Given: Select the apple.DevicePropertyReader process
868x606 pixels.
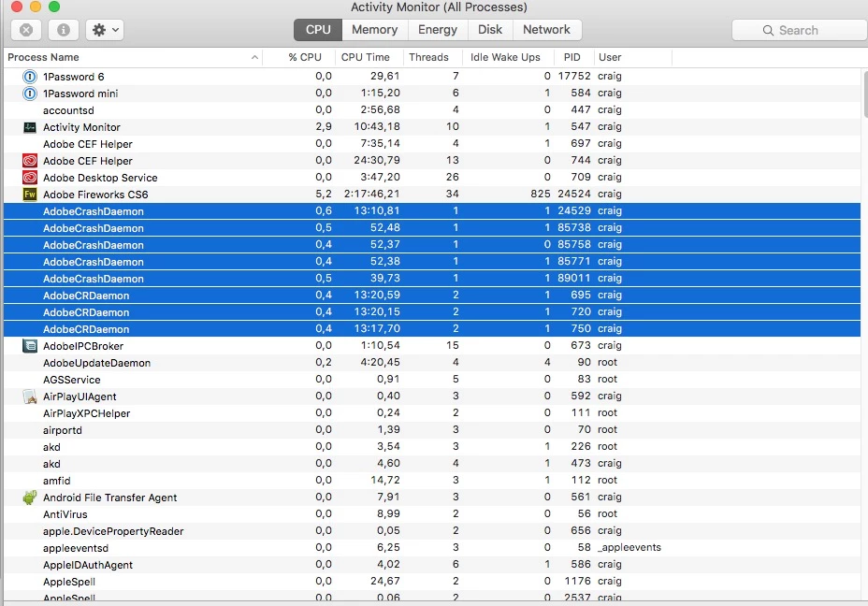Looking at the screenshot, I should (x=432, y=531).
